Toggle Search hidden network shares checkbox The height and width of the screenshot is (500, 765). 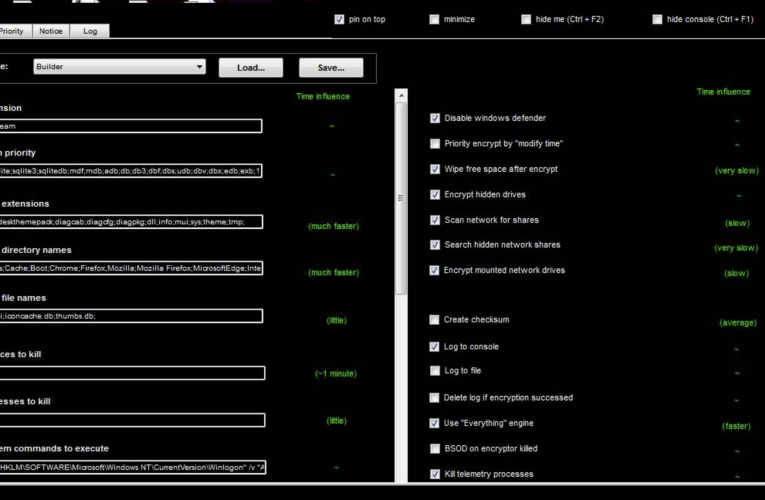pos(435,245)
